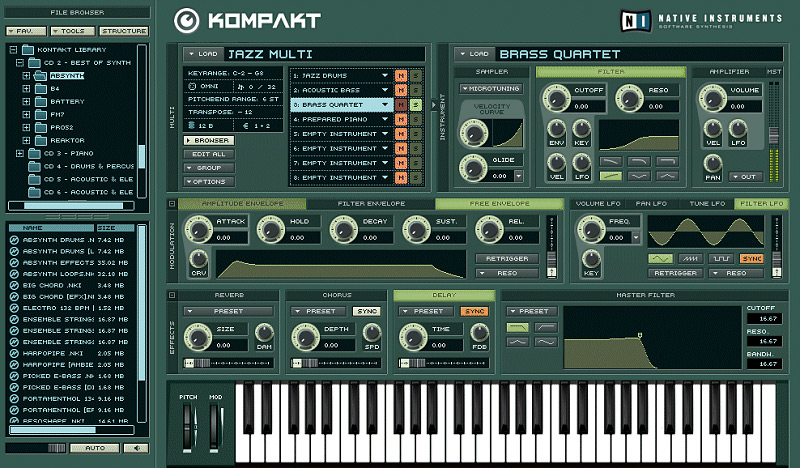800x468 pixels.
Task: Click the Velocity Curve knob
Action: point(474,134)
